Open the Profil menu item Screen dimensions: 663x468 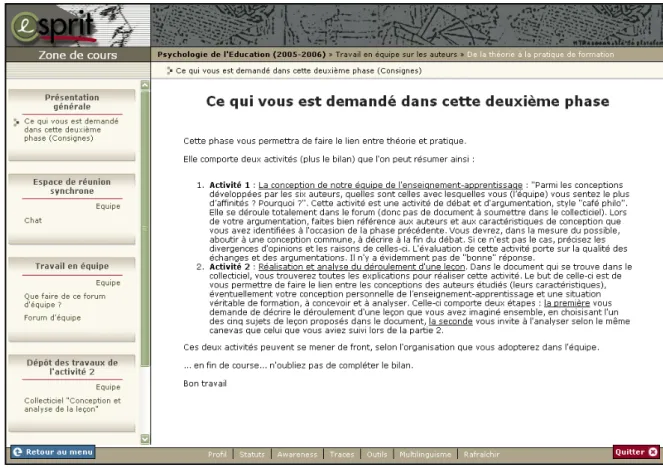[217, 454]
